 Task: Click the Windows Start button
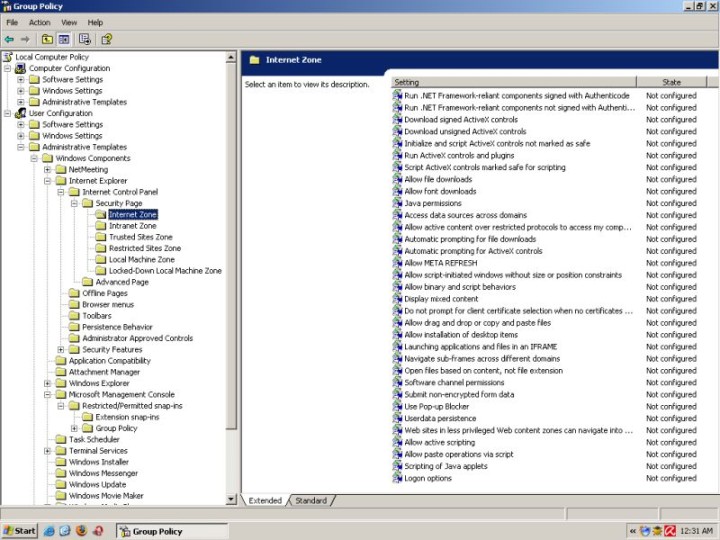(20, 531)
